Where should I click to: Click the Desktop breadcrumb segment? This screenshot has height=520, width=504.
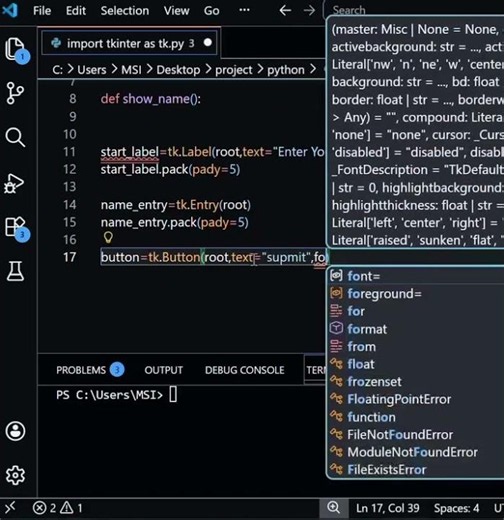tap(178, 70)
